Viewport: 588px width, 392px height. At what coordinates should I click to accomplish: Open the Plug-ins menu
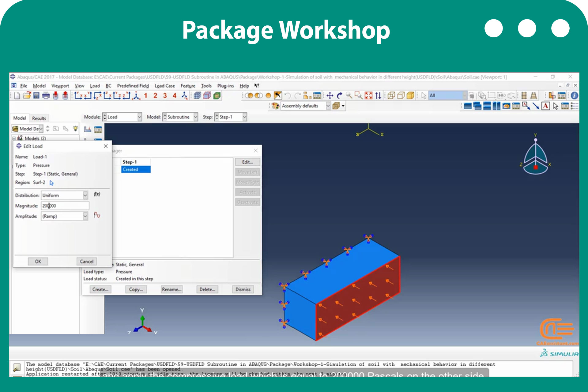(x=225, y=86)
